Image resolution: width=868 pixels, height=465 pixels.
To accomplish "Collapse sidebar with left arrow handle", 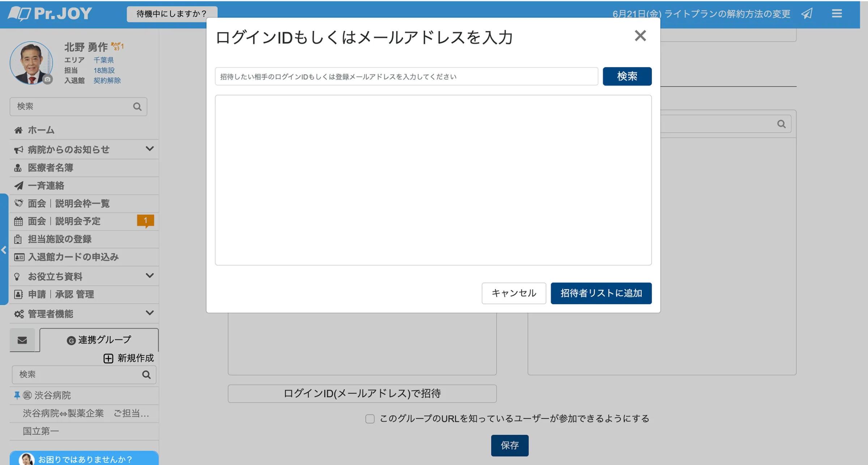I will 4,250.
